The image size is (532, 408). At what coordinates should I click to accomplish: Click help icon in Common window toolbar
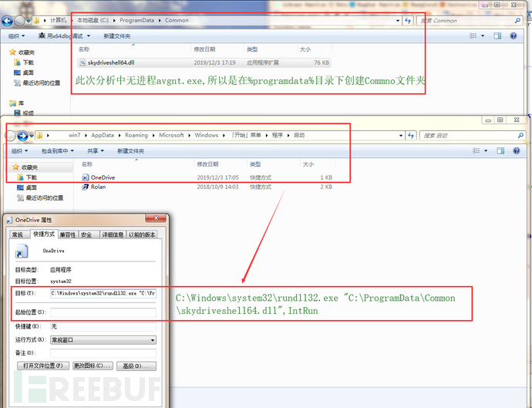coord(513,35)
